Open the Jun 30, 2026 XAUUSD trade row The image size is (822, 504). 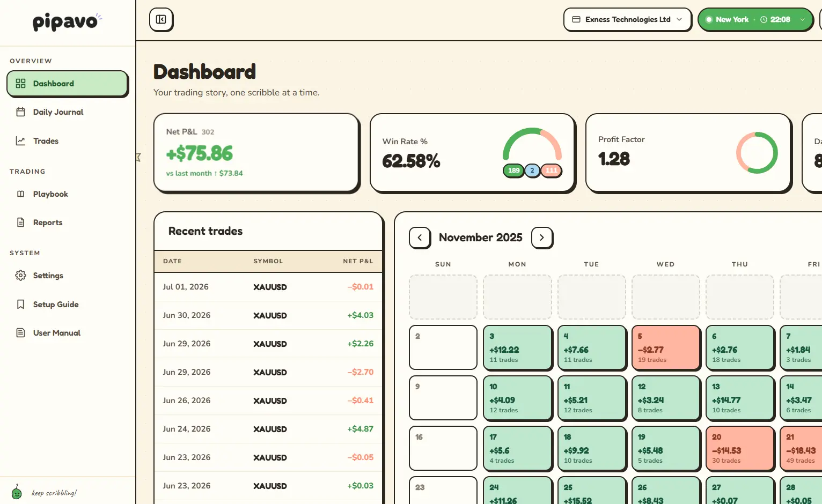[x=268, y=315]
